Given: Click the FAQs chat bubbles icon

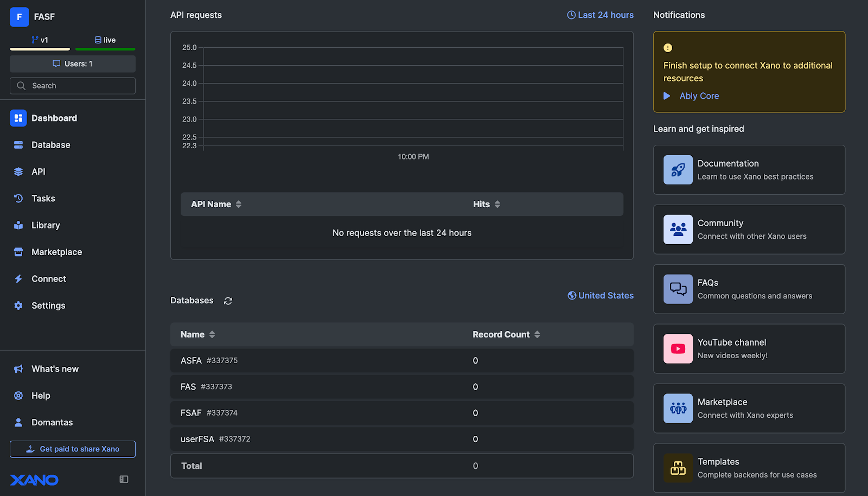Looking at the screenshot, I should [x=678, y=289].
